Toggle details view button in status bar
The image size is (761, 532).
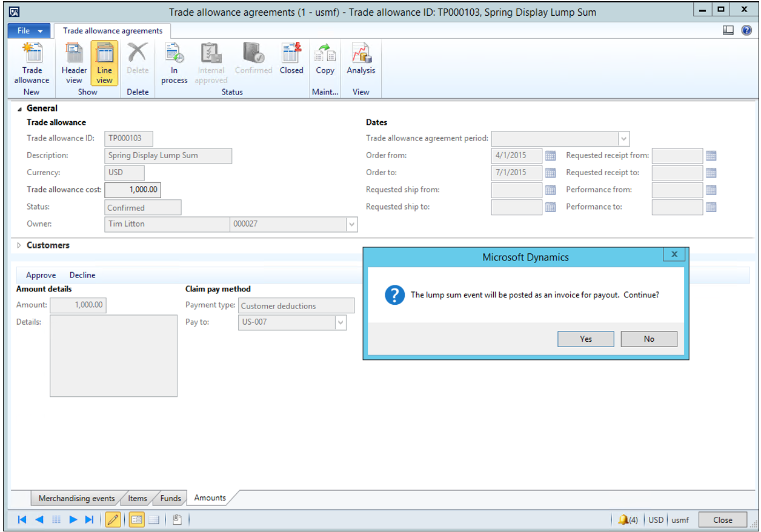136,519
